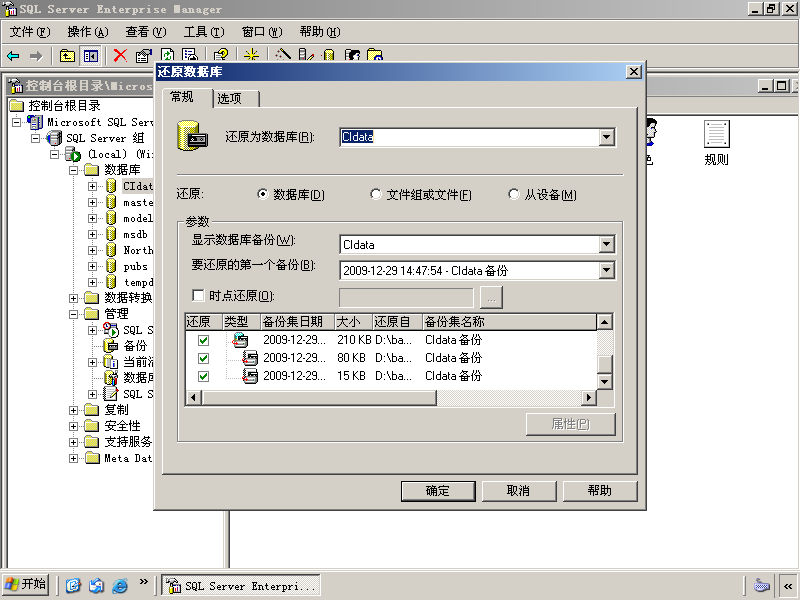This screenshot has height=600, width=800.
Task: Select the 常规 tab in dialog
Action: click(x=187, y=97)
